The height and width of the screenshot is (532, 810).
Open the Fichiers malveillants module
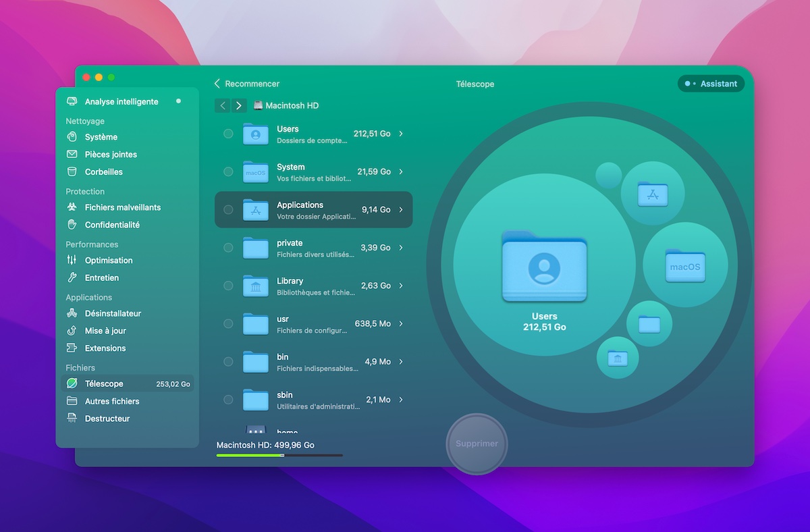click(128, 207)
